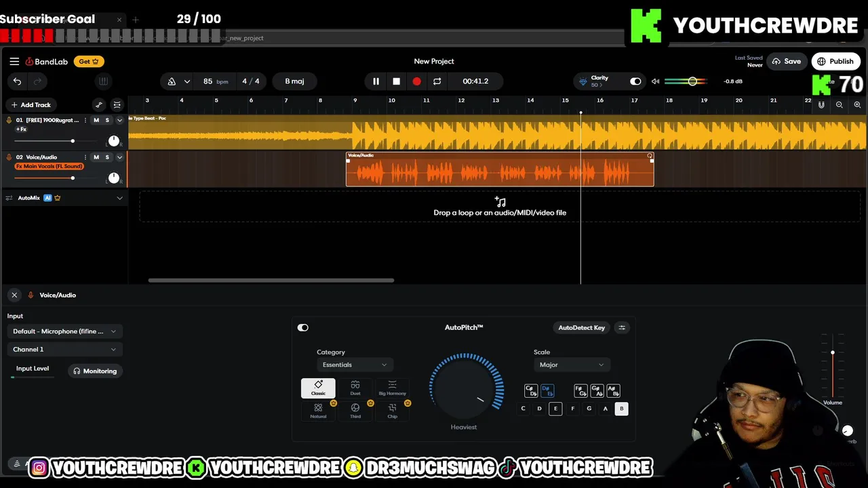Add a new track
The image size is (868, 488).
click(x=31, y=105)
